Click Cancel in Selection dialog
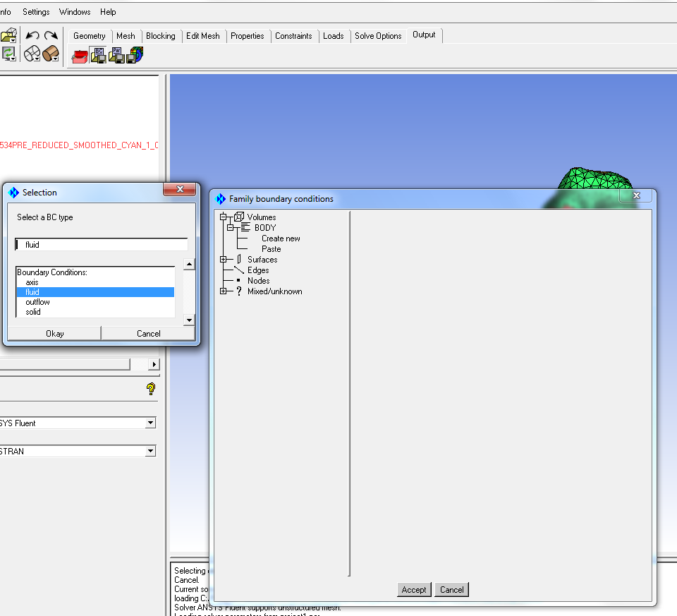 (x=149, y=334)
